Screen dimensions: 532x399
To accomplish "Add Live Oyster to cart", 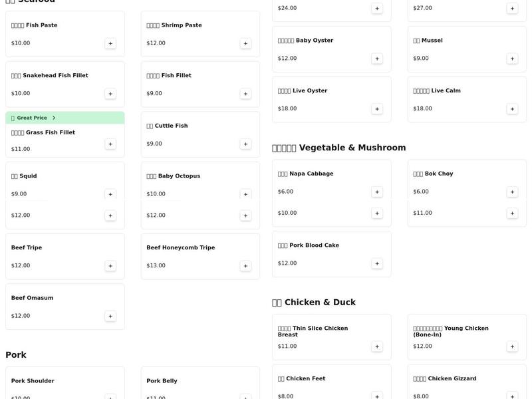I will click(376, 107).
